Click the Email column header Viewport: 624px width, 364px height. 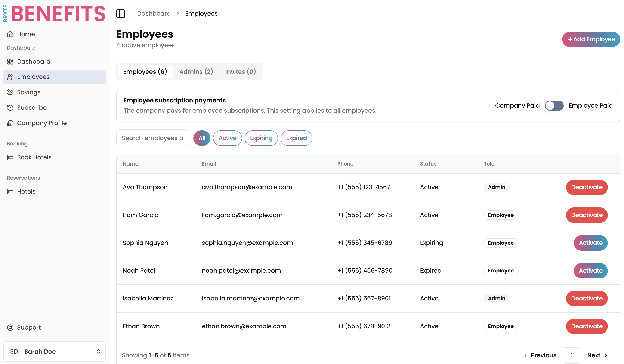[x=209, y=164]
